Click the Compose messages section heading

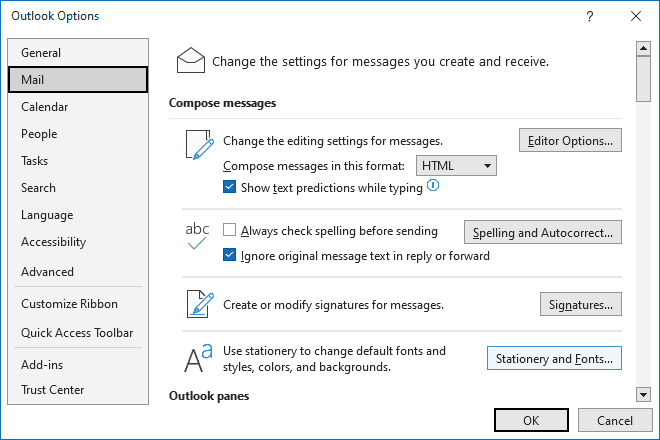pyautogui.click(x=222, y=103)
